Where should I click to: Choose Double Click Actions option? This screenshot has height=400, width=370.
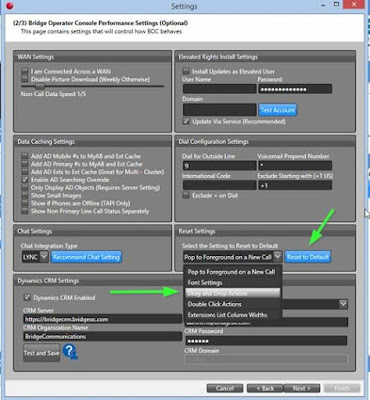pos(233,304)
